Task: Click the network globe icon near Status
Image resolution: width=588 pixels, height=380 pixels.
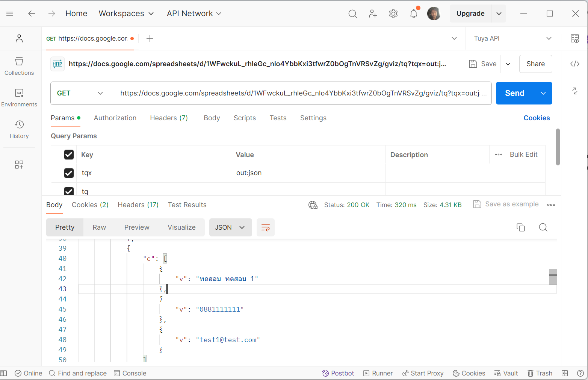Action: click(313, 205)
